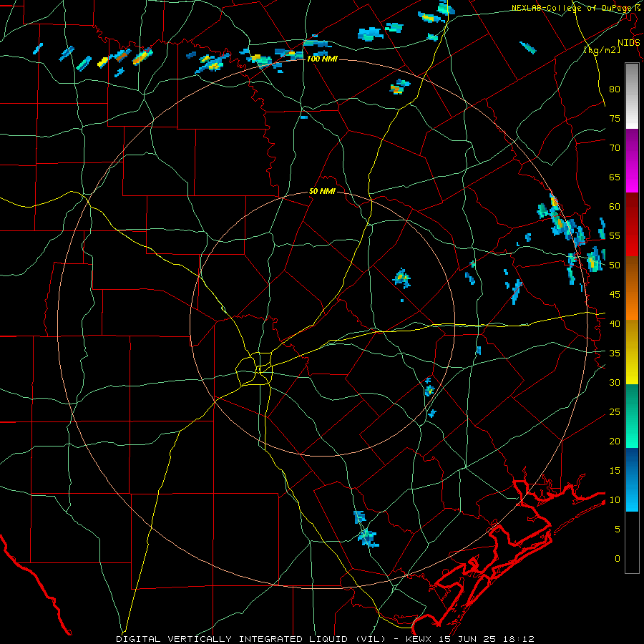The image size is (644, 644).
Task: Click the 55 value on color scale
Action: click(x=615, y=235)
